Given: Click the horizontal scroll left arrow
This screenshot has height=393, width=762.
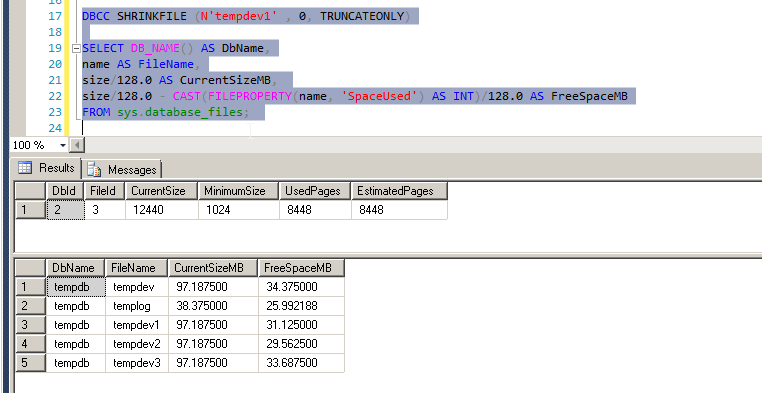Looking at the screenshot, I should click(x=77, y=145).
